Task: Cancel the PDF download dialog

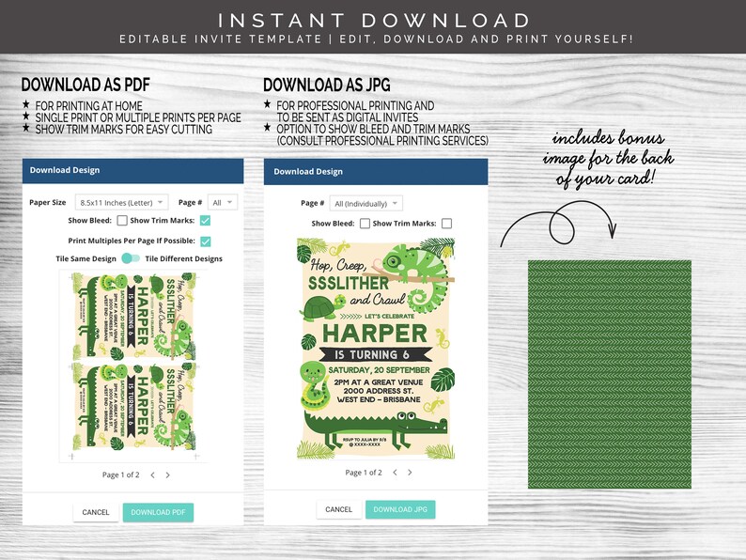Action: pyautogui.click(x=96, y=512)
